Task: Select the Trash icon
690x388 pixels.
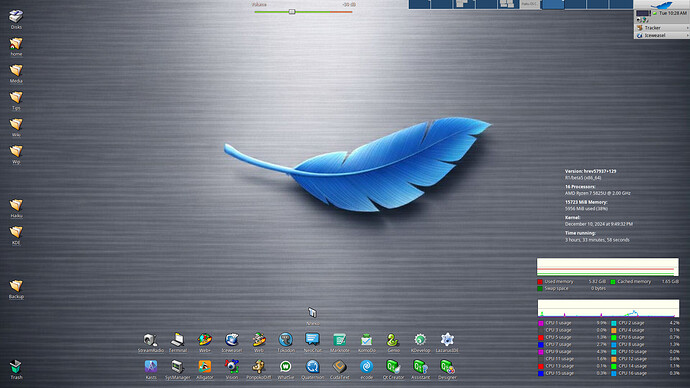Action: coord(16,366)
